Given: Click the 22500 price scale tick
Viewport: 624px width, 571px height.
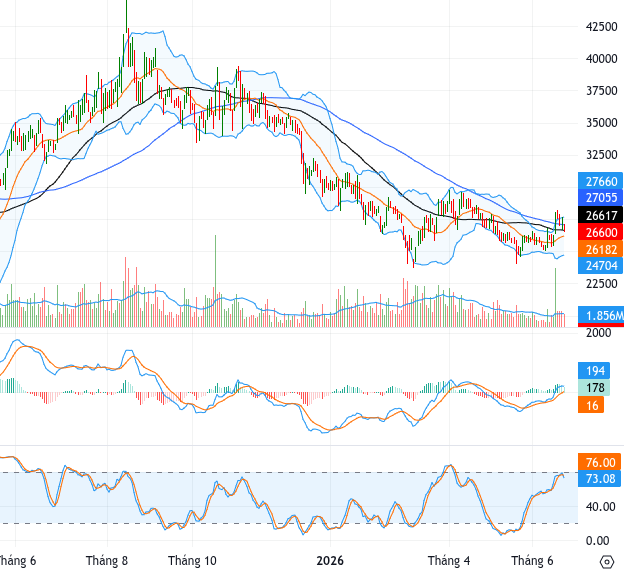Looking at the screenshot, I should 601,283.
